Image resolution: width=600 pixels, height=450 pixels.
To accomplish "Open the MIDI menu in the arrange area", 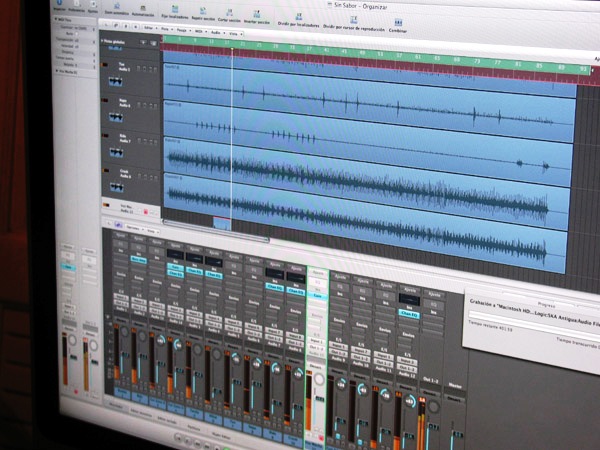I will (201, 31).
